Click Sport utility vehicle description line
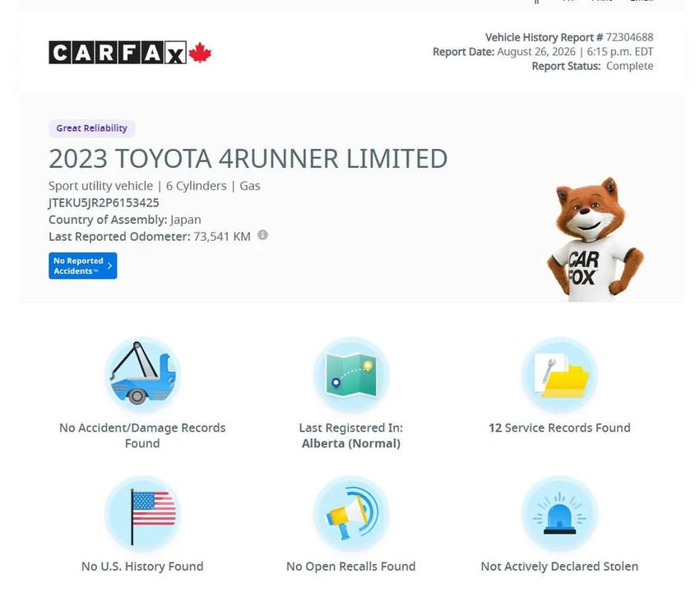 click(155, 186)
